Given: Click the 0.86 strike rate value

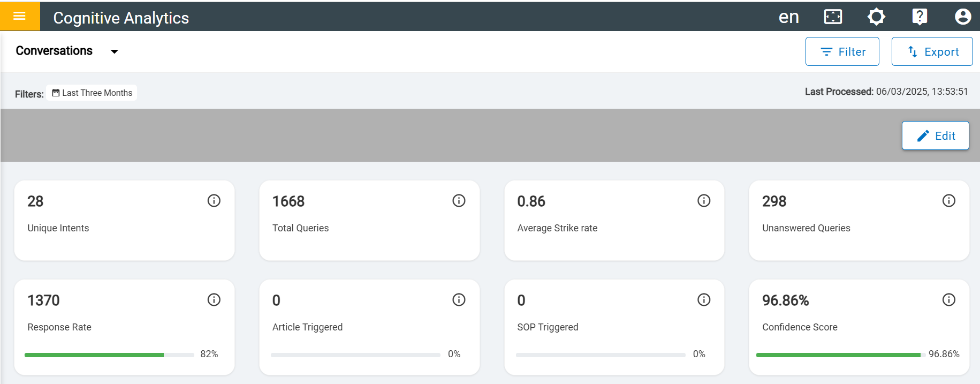Looking at the screenshot, I should pos(531,201).
